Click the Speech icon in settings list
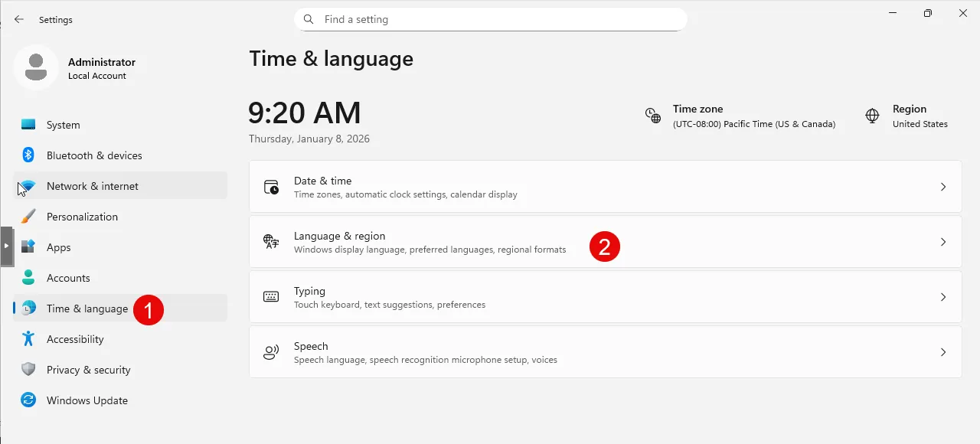 pos(271,352)
